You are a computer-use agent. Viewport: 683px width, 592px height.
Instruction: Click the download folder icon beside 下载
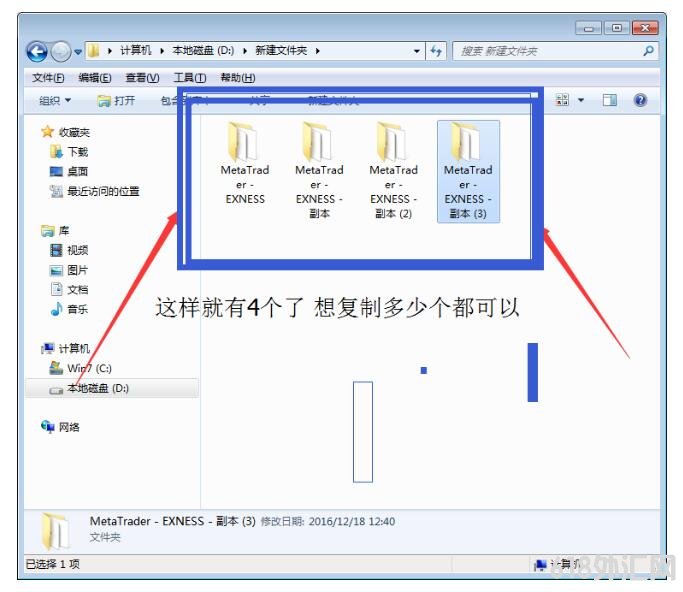(56, 152)
